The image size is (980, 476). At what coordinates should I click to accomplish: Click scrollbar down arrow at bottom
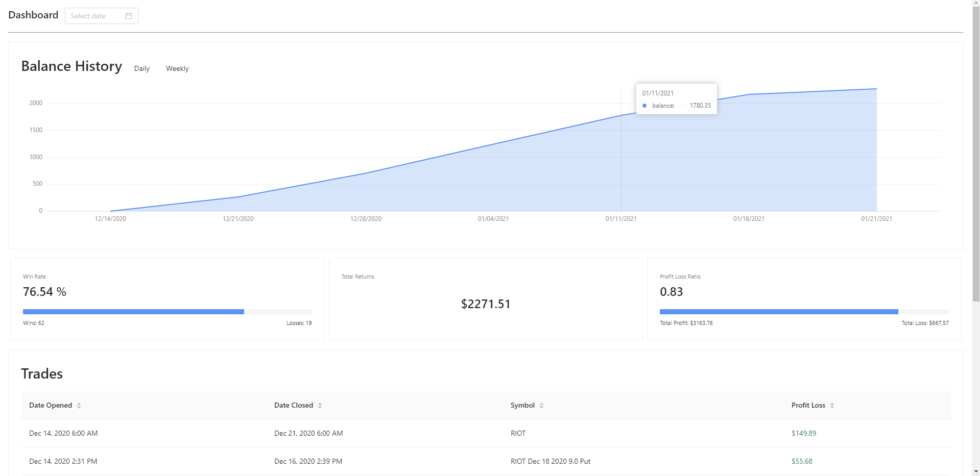coord(976,472)
